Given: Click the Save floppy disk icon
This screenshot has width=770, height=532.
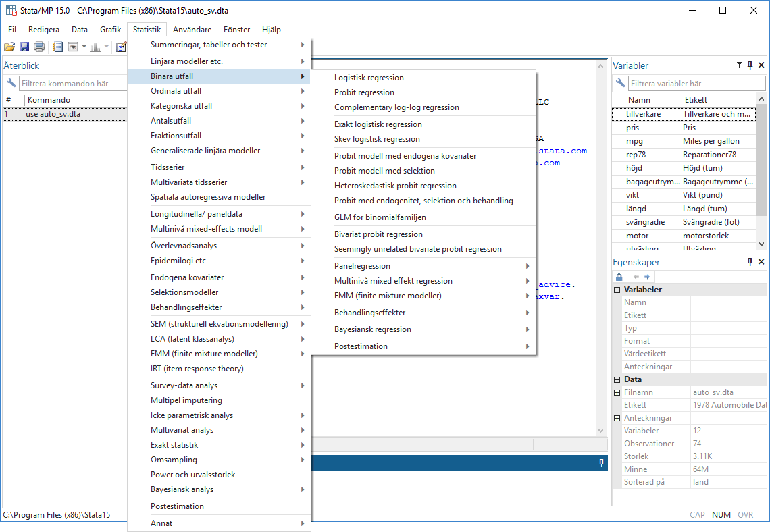Looking at the screenshot, I should [x=24, y=47].
